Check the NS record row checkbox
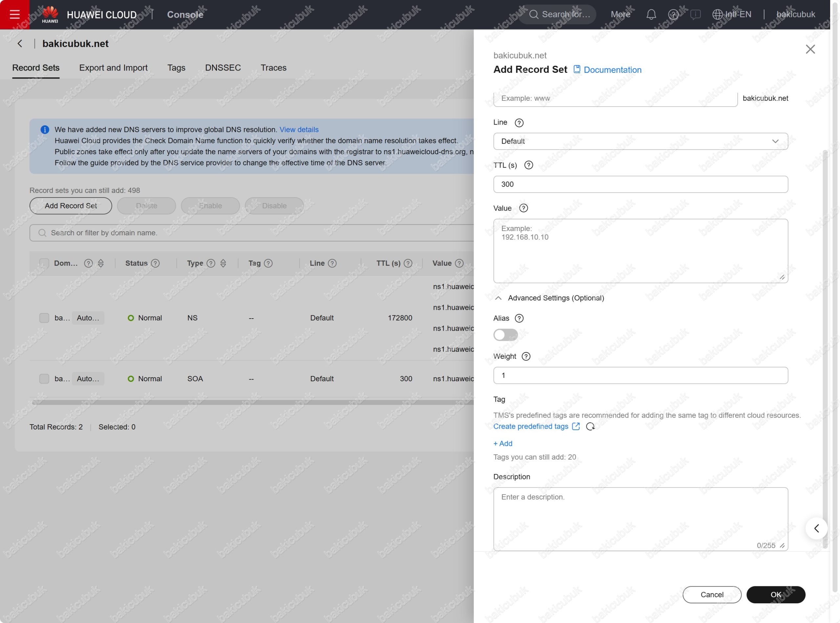Viewport: 840px width, 623px height. pyautogui.click(x=44, y=318)
